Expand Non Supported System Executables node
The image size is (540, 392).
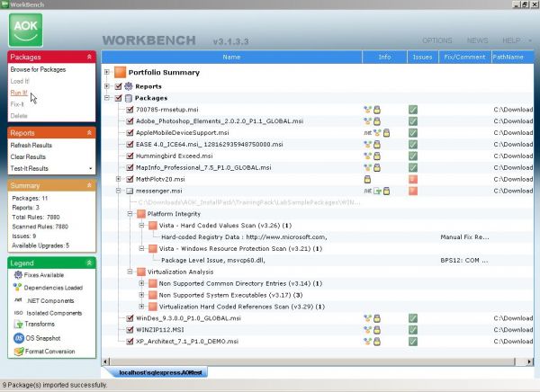(141, 295)
